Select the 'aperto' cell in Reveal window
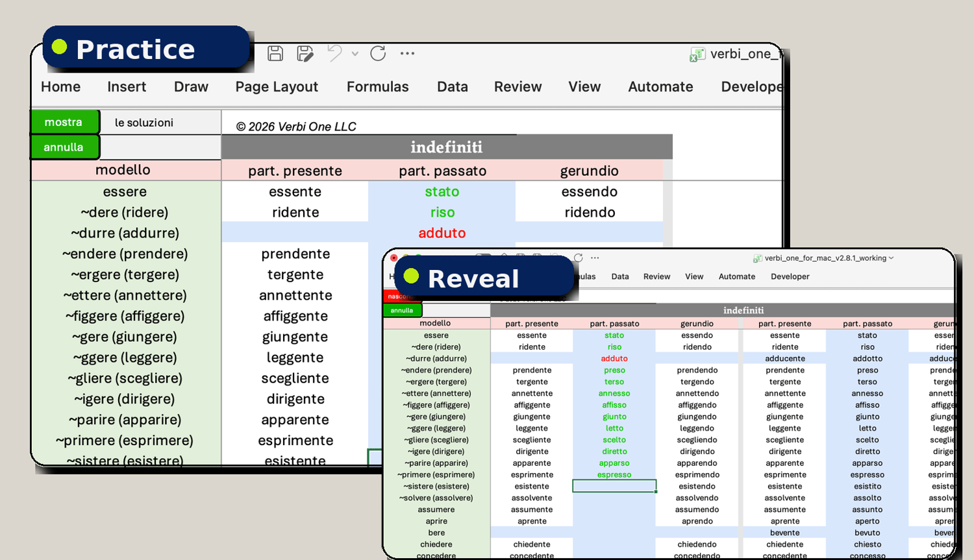The image size is (974, 560). pos(868,521)
